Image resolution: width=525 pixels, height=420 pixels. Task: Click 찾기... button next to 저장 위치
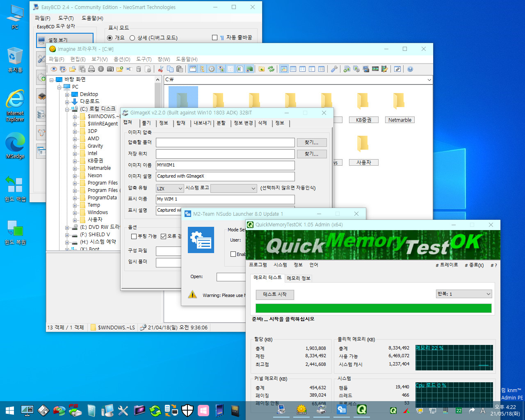[312, 154]
